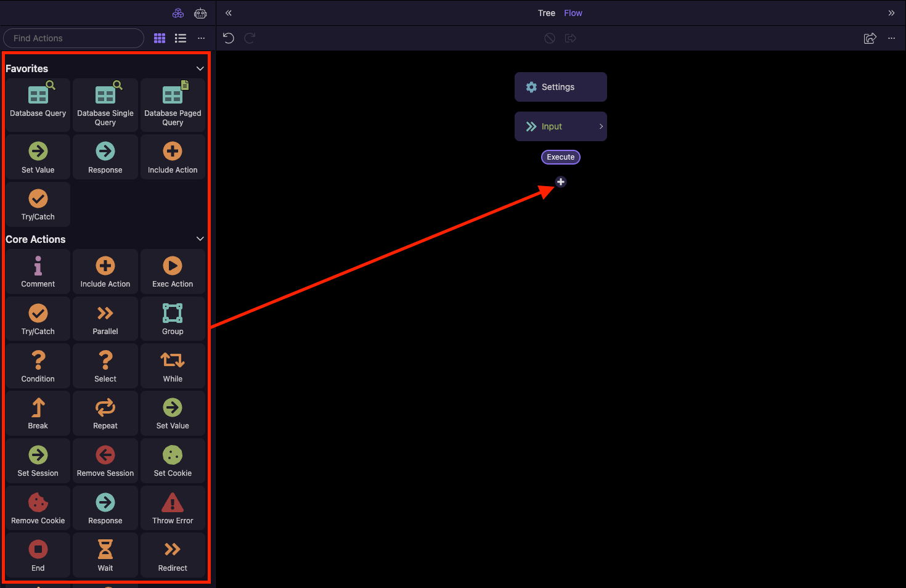Select the Remove Cookie action
Image resolution: width=906 pixels, height=588 pixels.
click(38, 508)
